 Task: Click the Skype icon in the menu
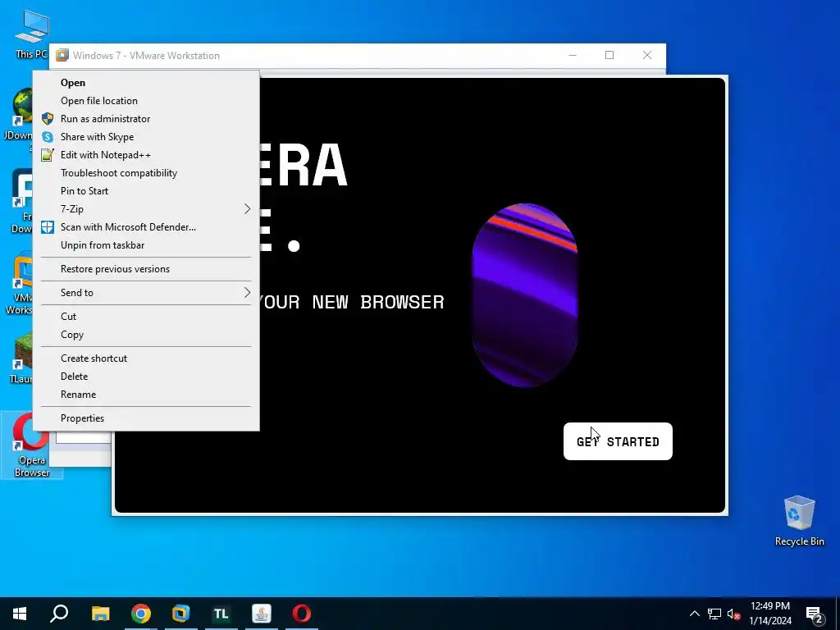pos(48,137)
